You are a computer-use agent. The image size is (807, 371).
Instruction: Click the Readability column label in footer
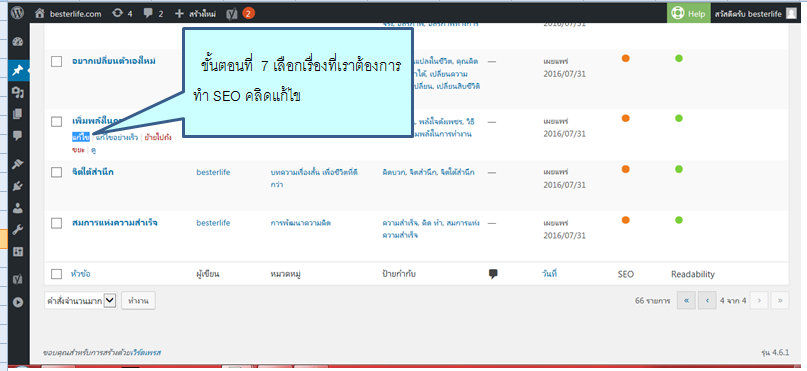pyautogui.click(x=693, y=274)
